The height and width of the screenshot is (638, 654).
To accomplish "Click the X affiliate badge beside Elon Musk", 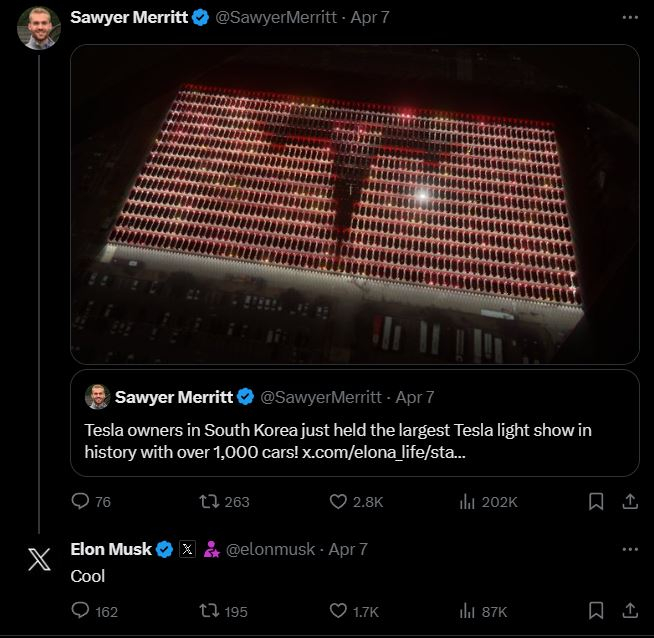I will click(187, 549).
